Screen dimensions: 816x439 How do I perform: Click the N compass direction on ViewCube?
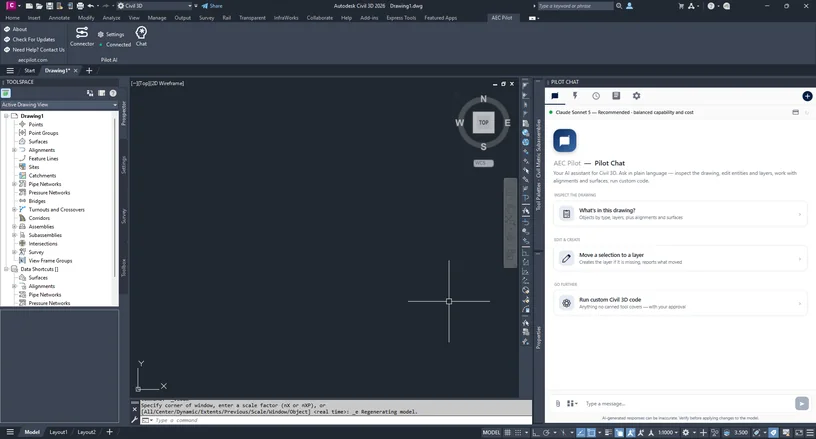pos(483,99)
